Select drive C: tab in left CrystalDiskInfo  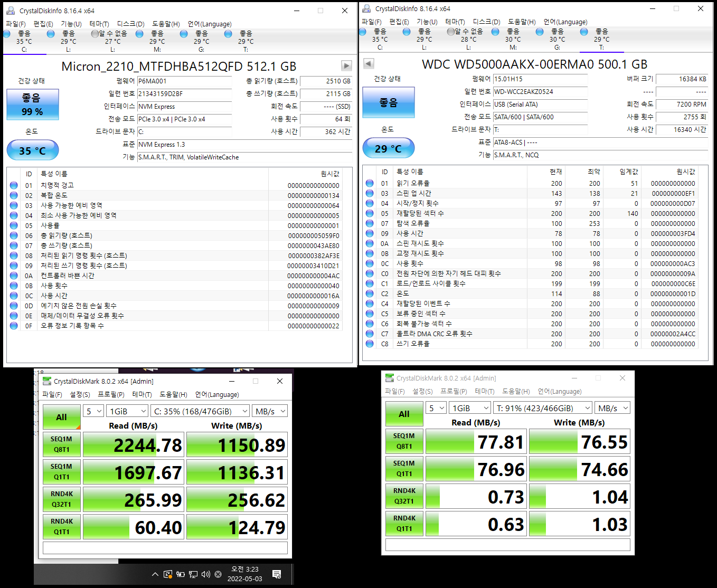pos(24,41)
